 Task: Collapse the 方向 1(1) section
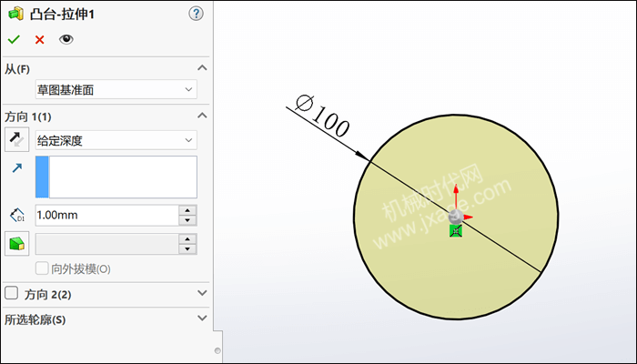click(x=202, y=116)
